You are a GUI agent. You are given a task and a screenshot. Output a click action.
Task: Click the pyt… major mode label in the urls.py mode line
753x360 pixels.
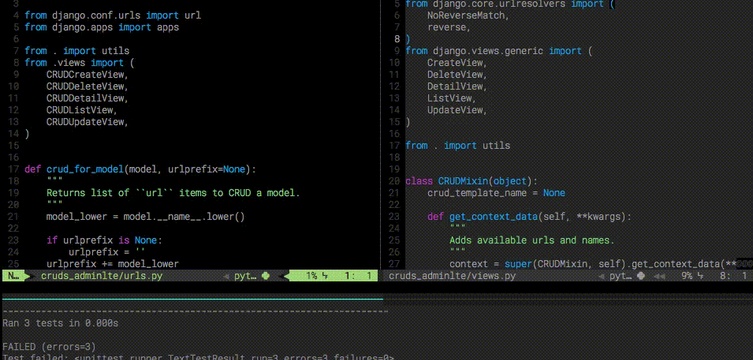pos(245,276)
